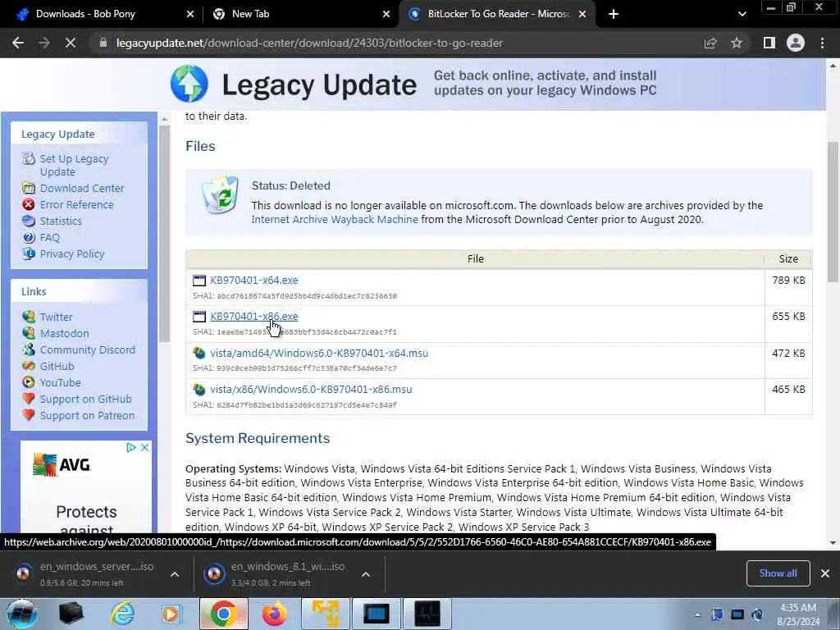Open the GitHub link in sidebar
The height and width of the screenshot is (630, 840).
pyautogui.click(x=57, y=367)
